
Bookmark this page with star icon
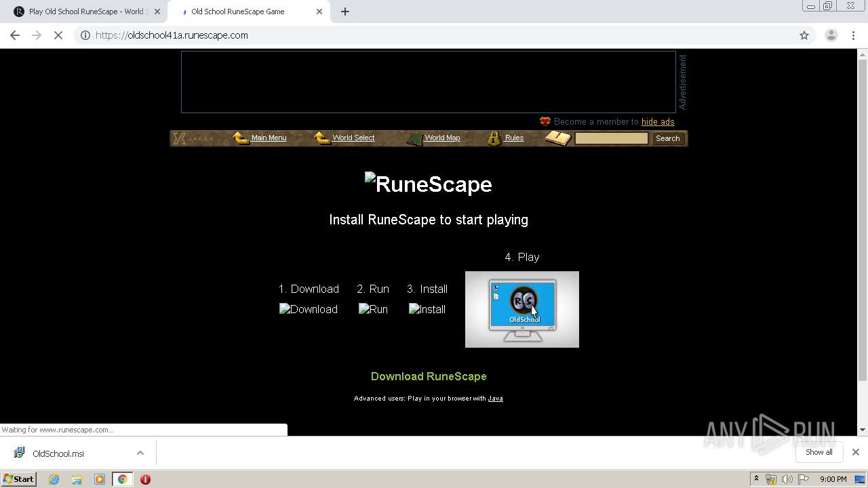(x=804, y=35)
